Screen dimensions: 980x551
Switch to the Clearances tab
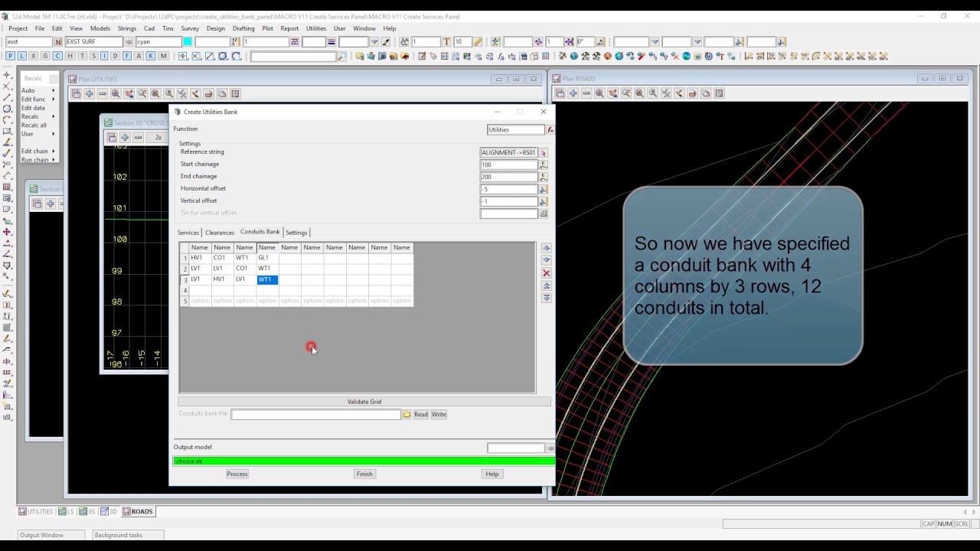(x=220, y=233)
